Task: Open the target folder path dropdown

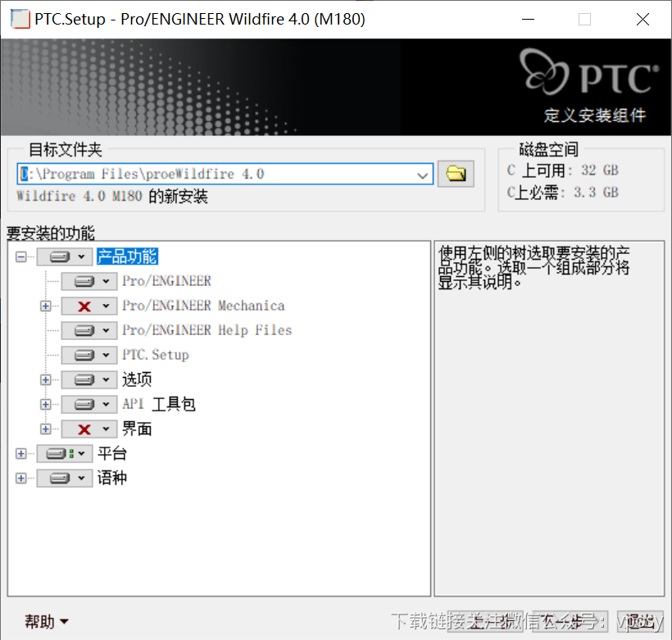Action: click(x=423, y=174)
